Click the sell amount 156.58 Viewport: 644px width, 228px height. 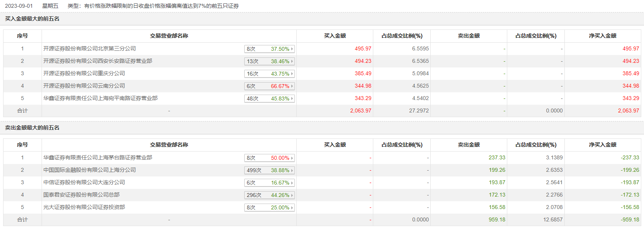pyautogui.click(x=497, y=207)
